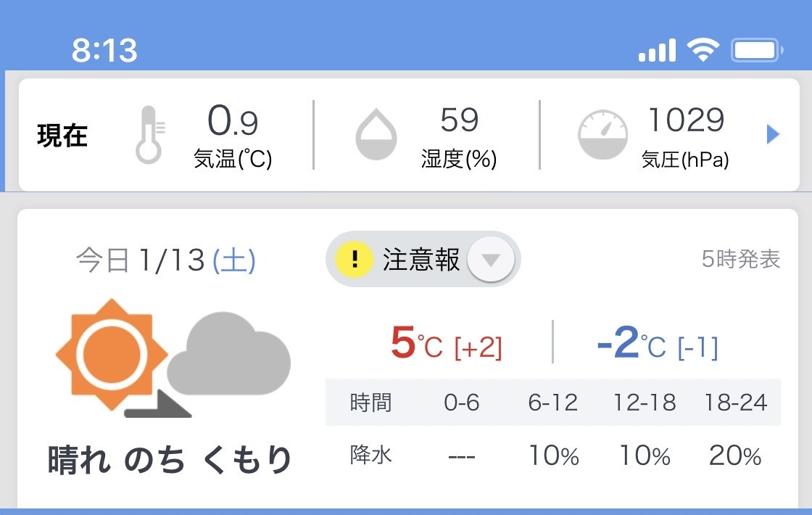Tap the 今日 1/13 (土) date label

[x=166, y=260]
